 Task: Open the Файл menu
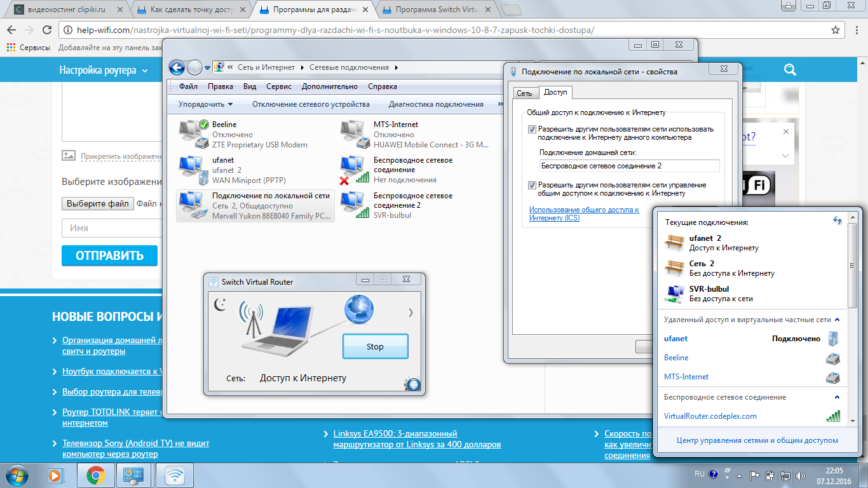[188, 86]
